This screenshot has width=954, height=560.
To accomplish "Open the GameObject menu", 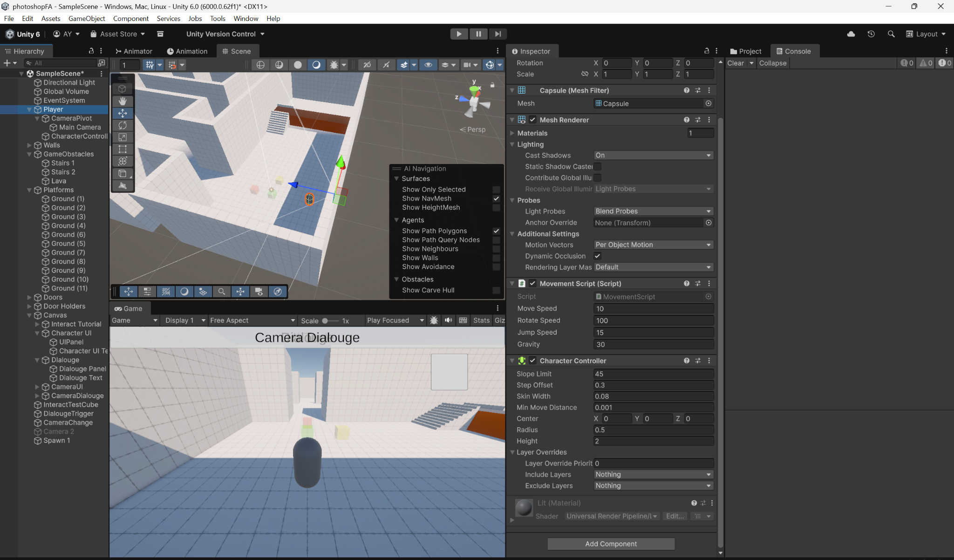I will point(87,19).
